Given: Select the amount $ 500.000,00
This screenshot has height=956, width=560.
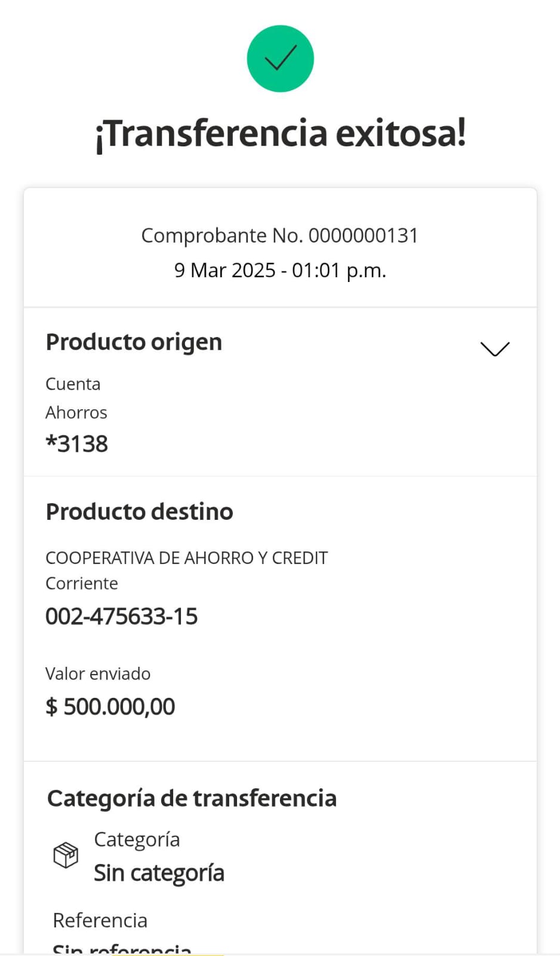Looking at the screenshot, I should [x=110, y=706].
